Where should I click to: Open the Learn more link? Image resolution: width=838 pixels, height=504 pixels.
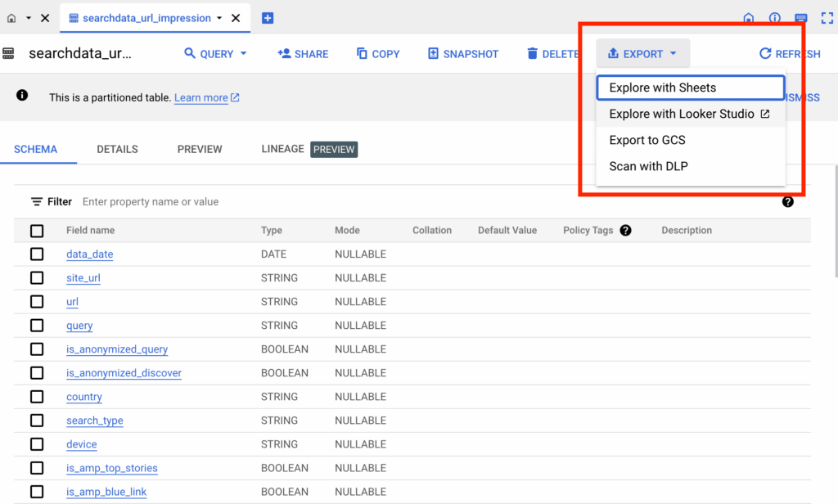(x=207, y=98)
